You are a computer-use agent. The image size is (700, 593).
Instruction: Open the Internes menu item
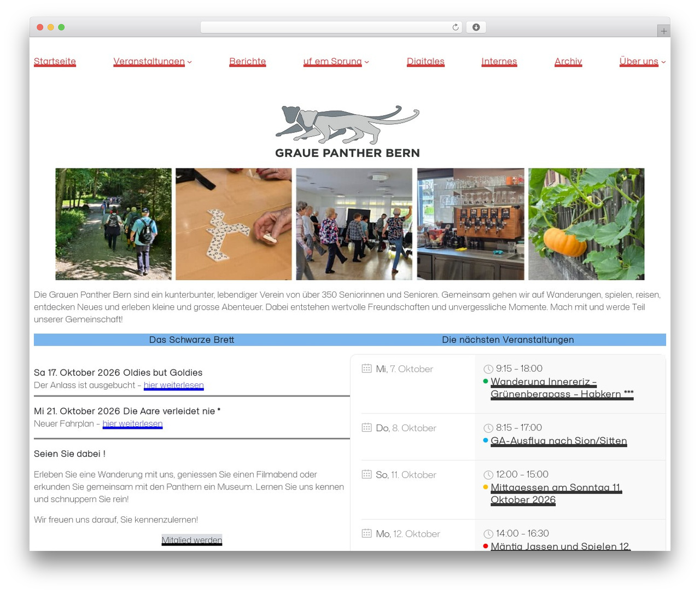[x=499, y=61]
